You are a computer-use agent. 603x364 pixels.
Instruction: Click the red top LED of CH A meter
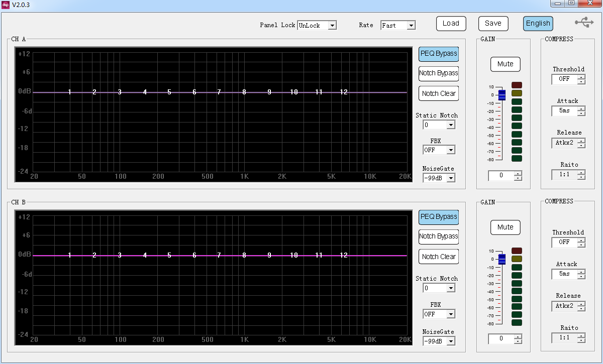(517, 85)
